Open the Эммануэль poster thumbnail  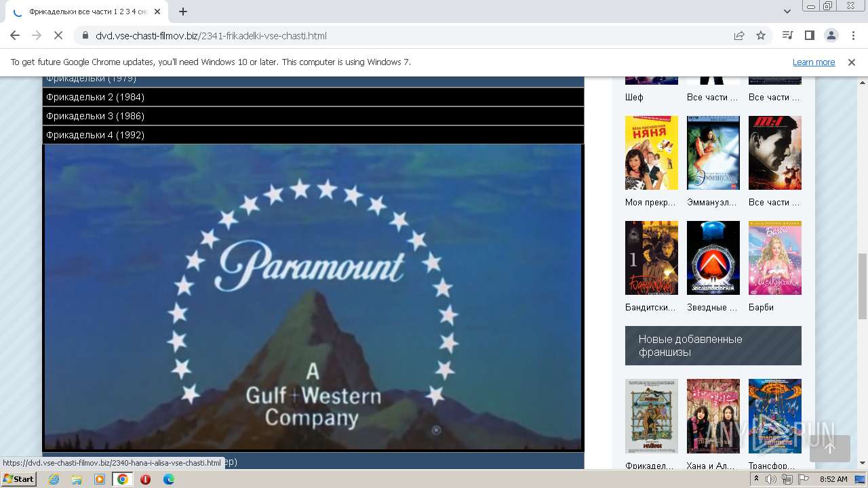[713, 152]
